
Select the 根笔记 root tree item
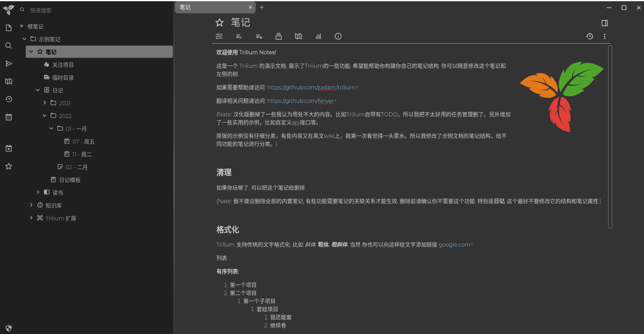tap(35, 27)
